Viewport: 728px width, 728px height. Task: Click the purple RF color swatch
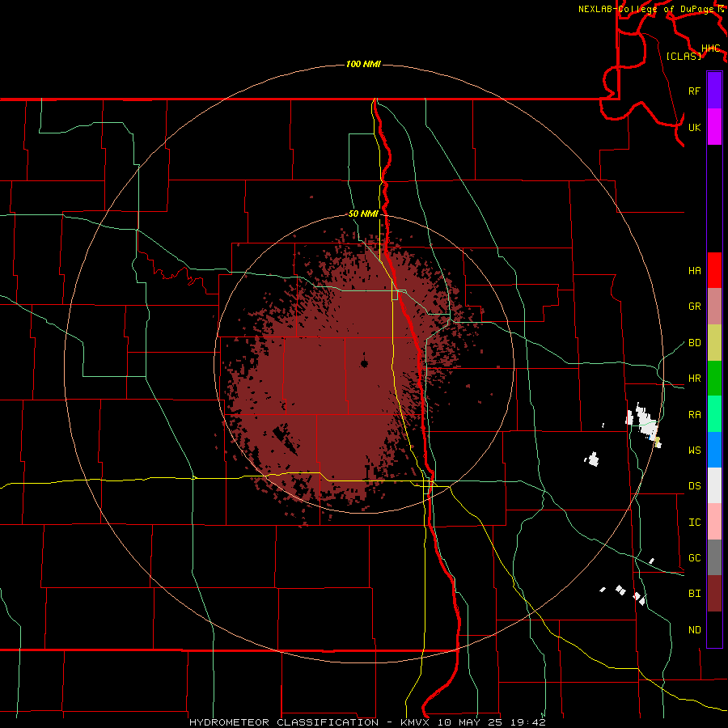pyautogui.click(x=714, y=91)
